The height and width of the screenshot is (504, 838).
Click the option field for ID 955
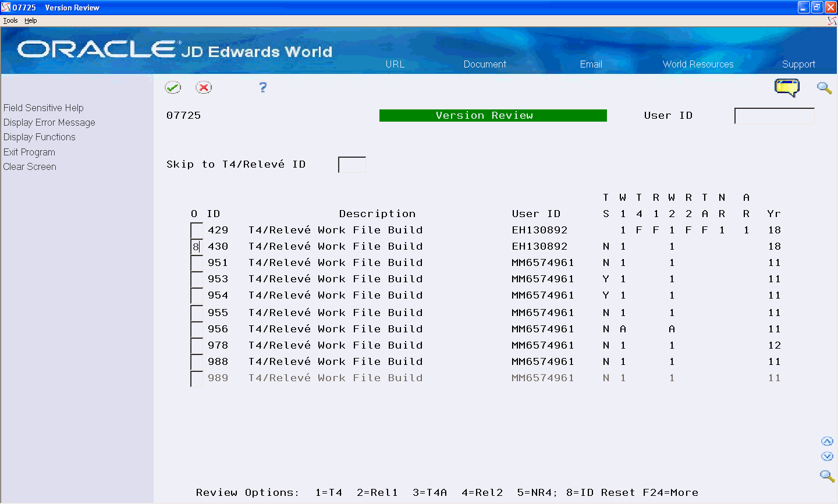pos(197,313)
